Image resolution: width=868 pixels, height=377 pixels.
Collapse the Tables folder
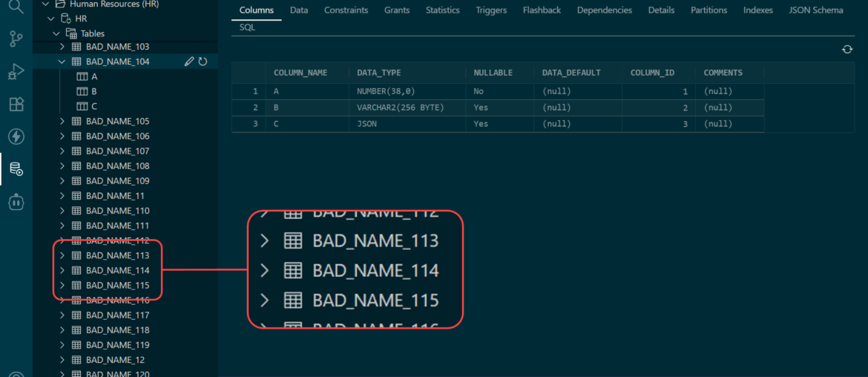57,33
